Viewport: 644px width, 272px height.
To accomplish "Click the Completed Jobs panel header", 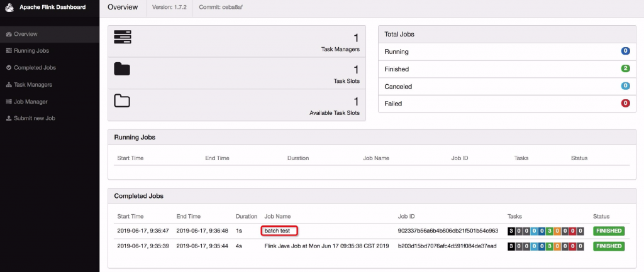I will click(372, 196).
